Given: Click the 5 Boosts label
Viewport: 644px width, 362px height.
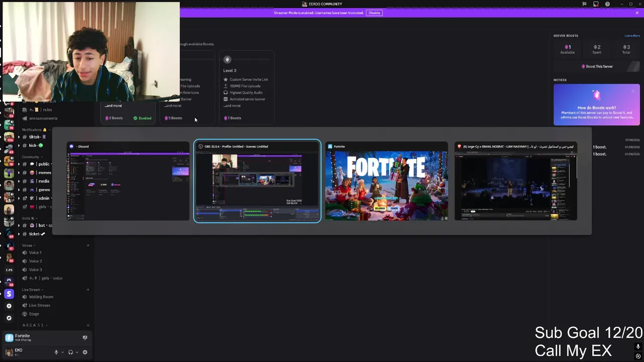Looking at the screenshot, I should pyautogui.click(x=174, y=118).
